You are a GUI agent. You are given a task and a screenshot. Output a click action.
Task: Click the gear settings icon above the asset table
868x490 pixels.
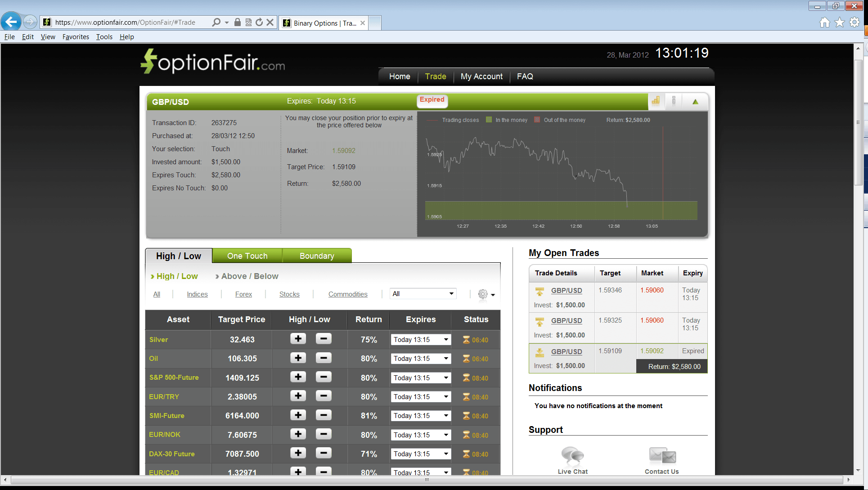[482, 295]
